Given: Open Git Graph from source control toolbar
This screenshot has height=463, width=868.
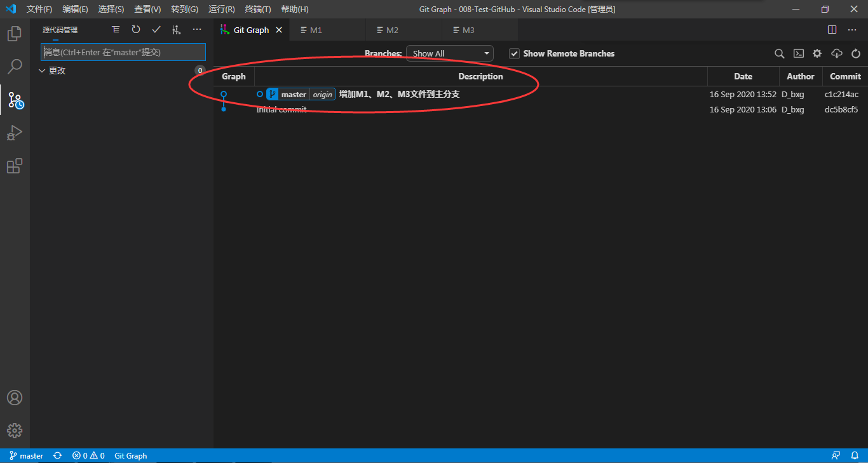Looking at the screenshot, I should (x=177, y=30).
